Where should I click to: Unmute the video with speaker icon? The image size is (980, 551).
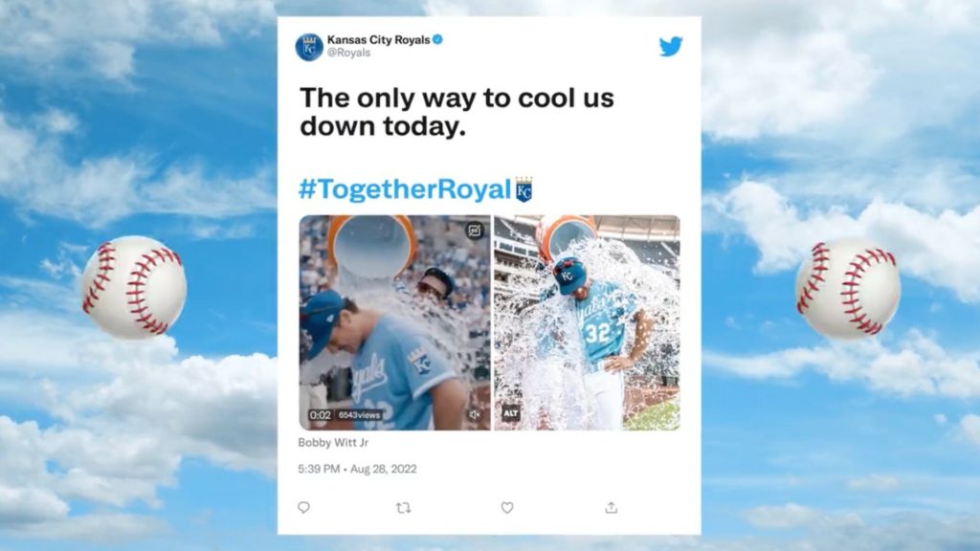(475, 414)
